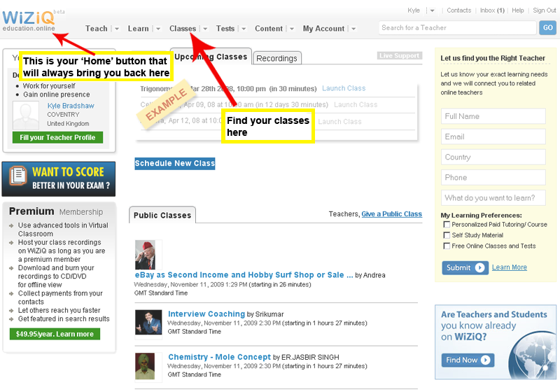Open the Kyle Bradshaw profile link
Viewport: 560px width, 392px height.
(x=71, y=106)
